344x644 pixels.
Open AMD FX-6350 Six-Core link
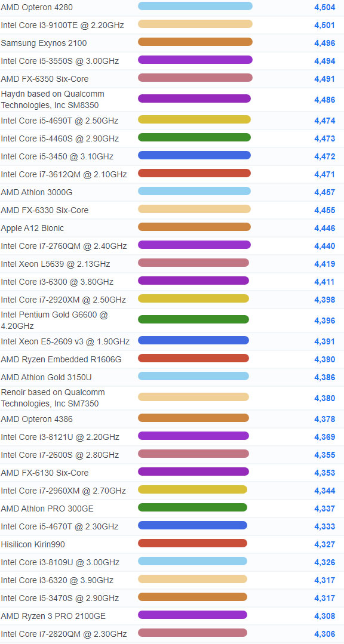[45, 79]
